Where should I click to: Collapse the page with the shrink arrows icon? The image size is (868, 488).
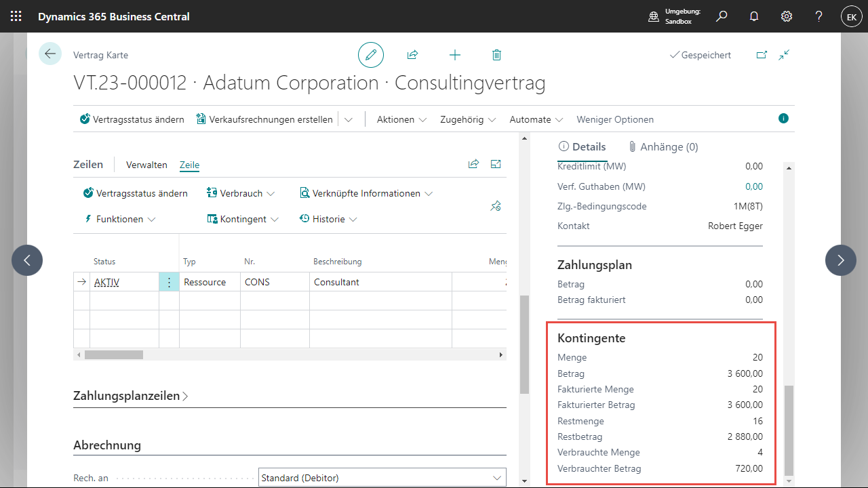[784, 55]
